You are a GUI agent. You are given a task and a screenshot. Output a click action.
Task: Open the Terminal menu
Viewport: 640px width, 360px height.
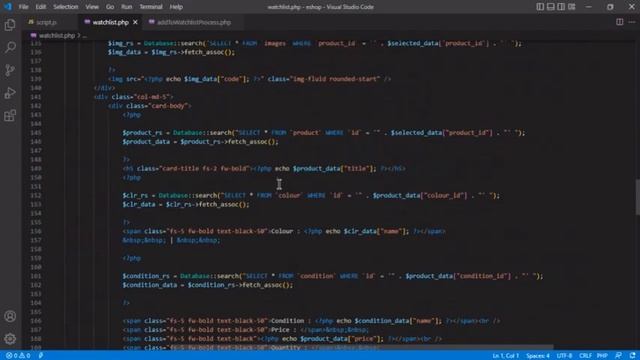pos(151,7)
